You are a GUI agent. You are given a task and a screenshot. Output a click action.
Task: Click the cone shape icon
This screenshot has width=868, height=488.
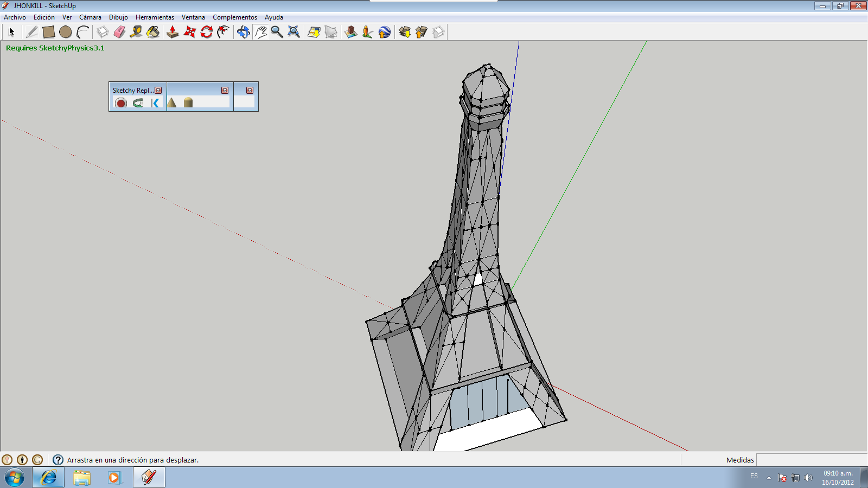tap(172, 102)
